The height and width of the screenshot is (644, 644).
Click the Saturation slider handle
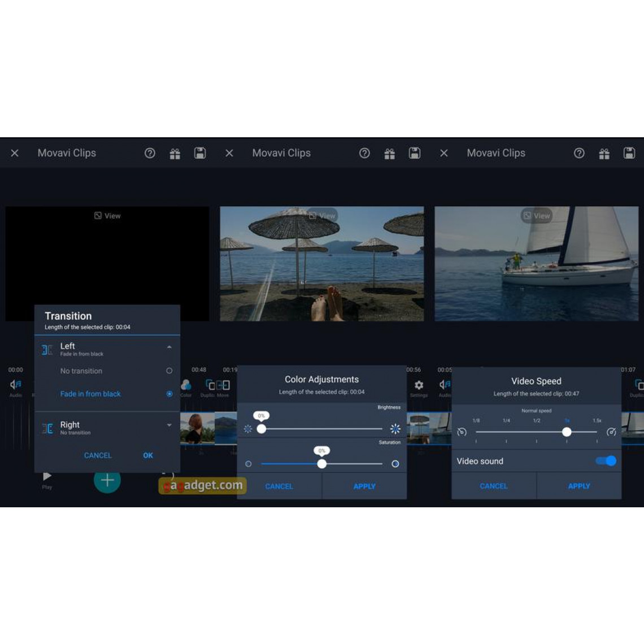click(322, 464)
